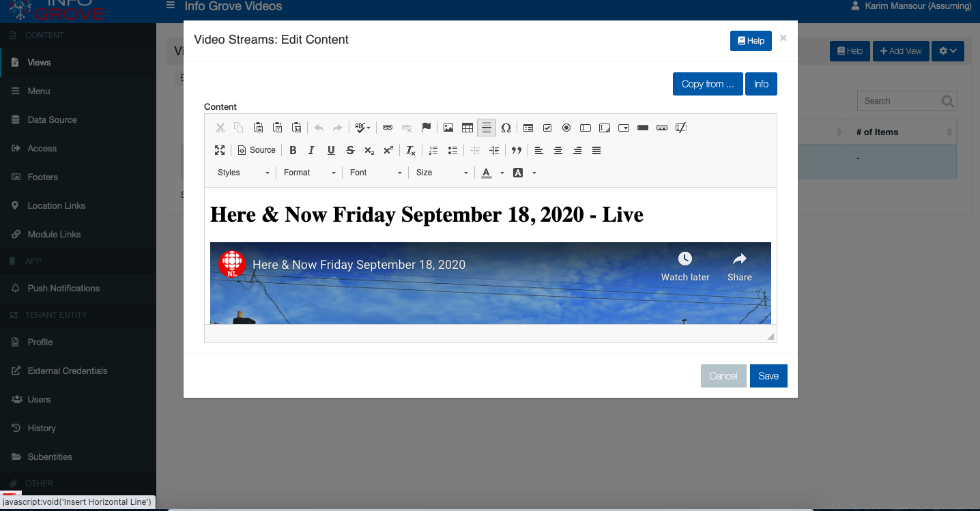This screenshot has height=511, width=980.
Task: Toggle bold formatting
Action: (293, 150)
